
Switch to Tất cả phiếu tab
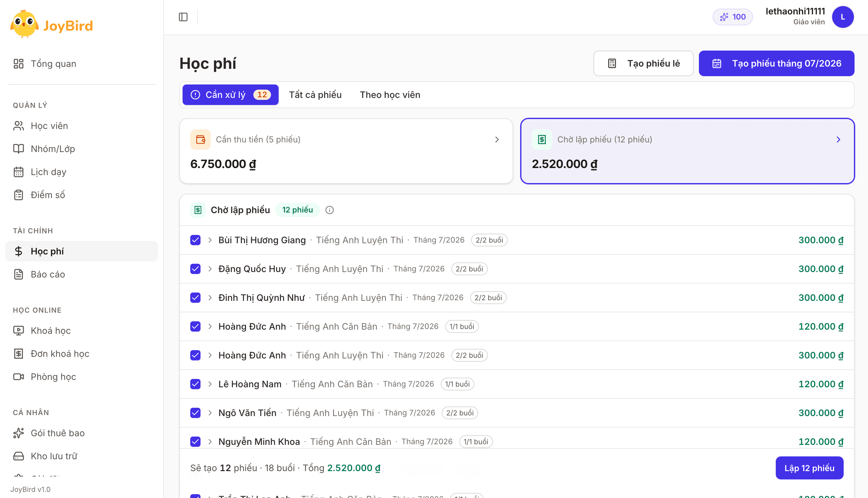pos(315,95)
